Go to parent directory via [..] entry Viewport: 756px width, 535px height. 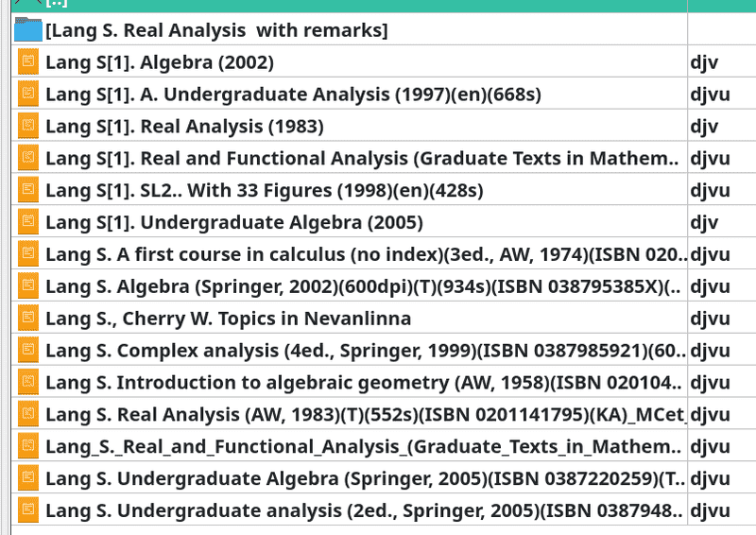tap(57, 3)
